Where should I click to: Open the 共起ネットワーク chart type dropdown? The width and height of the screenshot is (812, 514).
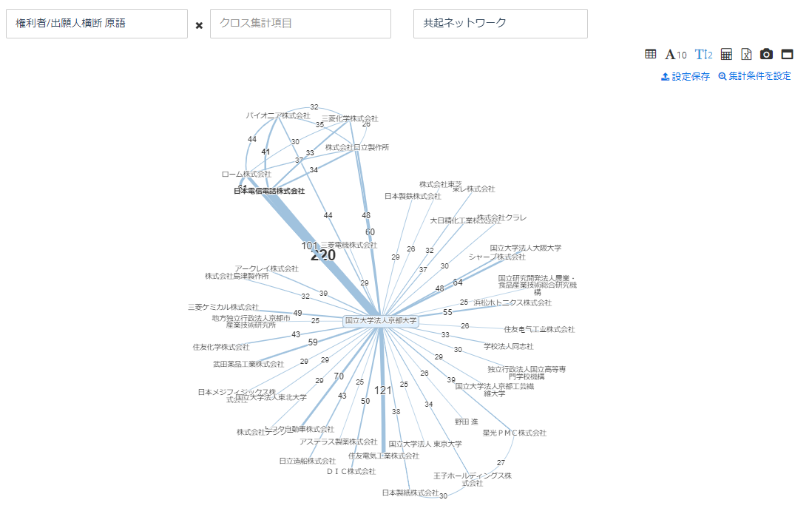tap(500, 24)
